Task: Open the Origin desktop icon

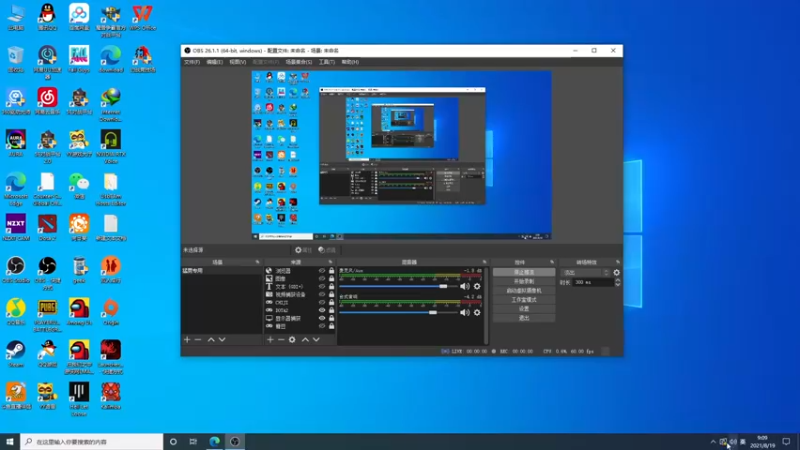Action: pyautogui.click(x=111, y=312)
